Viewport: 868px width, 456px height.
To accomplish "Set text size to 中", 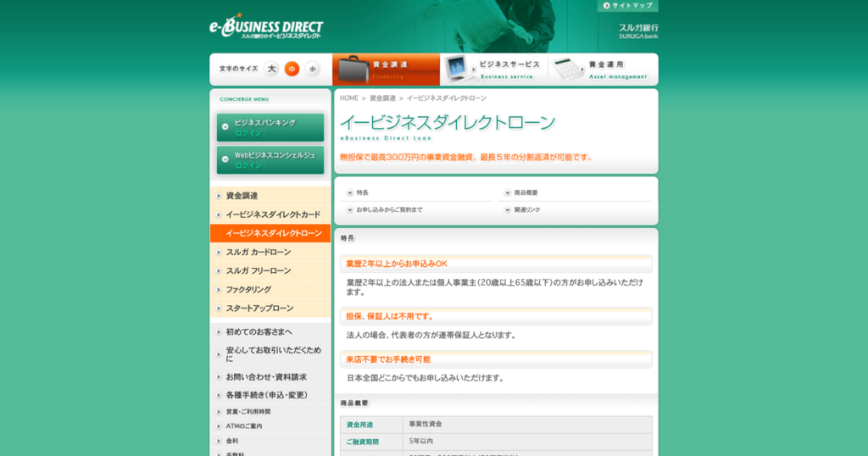I will pos(292,69).
